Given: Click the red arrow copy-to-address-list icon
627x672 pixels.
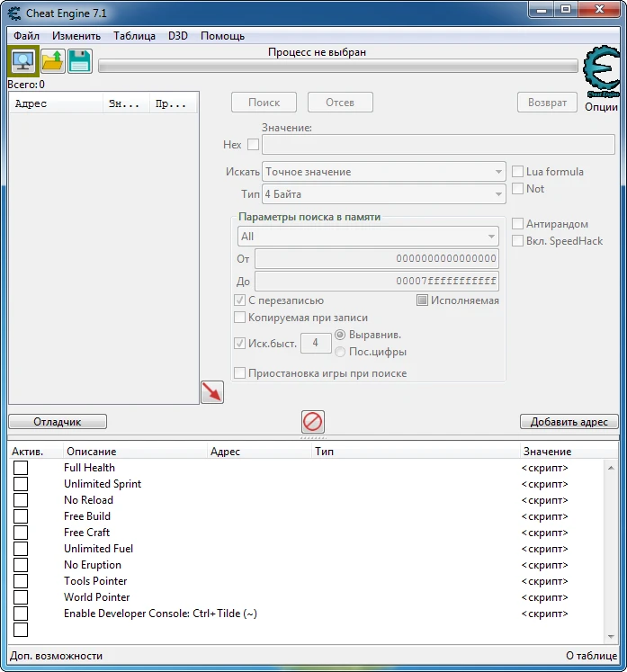Looking at the screenshot, I should point(212,392).
